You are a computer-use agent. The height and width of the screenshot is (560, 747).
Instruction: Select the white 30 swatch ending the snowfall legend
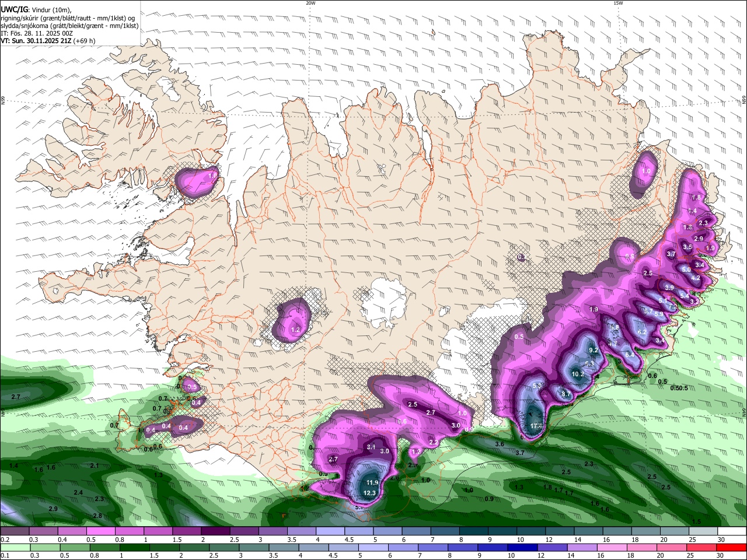coord(732,531)
